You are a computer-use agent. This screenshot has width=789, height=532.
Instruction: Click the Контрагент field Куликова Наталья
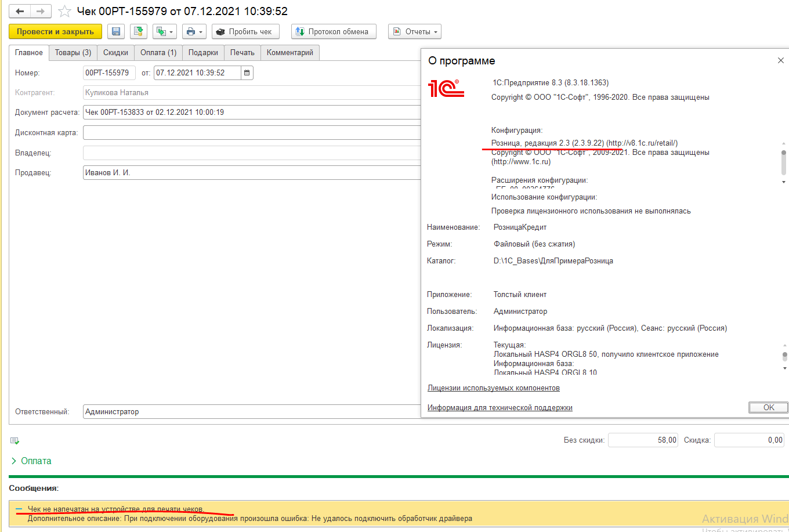252,92
